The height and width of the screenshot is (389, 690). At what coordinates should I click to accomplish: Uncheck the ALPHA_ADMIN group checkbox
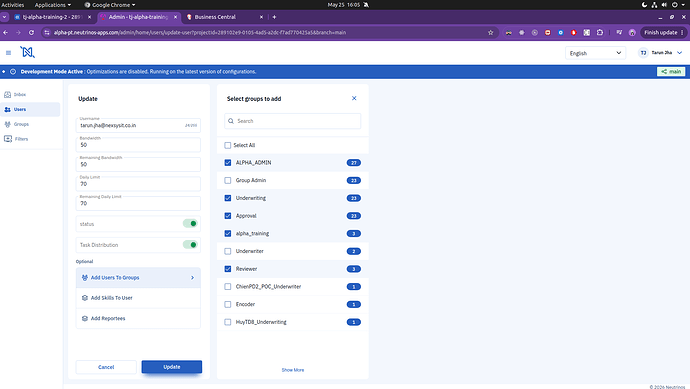(x=228, y=163)
